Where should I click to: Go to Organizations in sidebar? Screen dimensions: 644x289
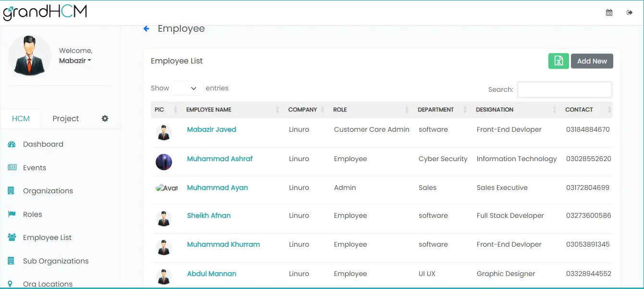click(48, 191)
